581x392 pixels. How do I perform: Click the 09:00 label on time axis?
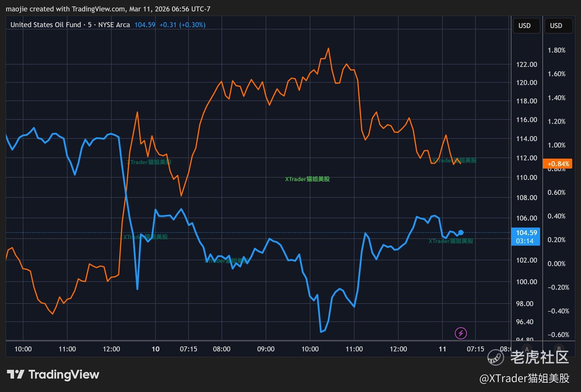[266, 349]
